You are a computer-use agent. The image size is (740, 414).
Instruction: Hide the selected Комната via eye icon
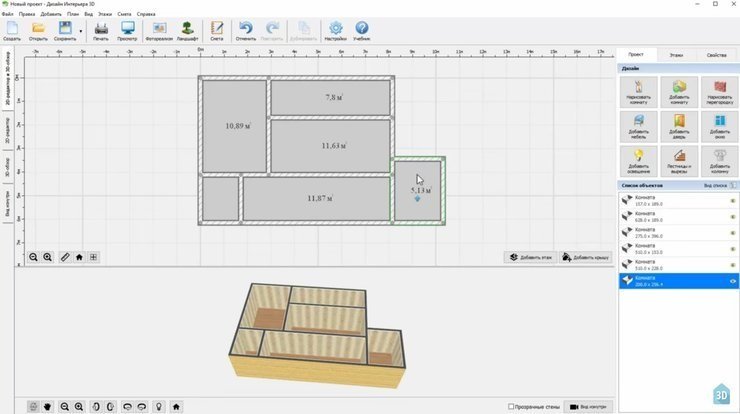(732, 282)
